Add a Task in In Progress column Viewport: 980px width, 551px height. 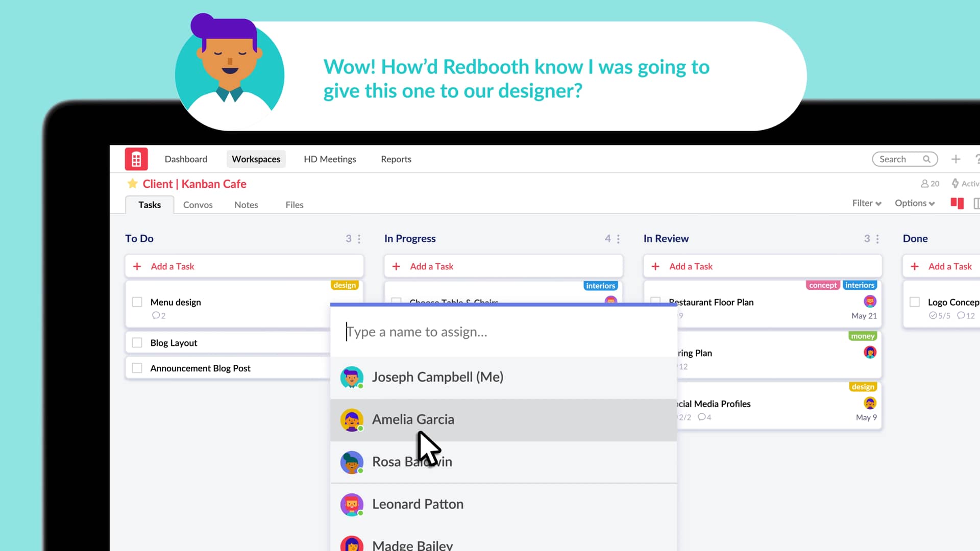point(503,266)
